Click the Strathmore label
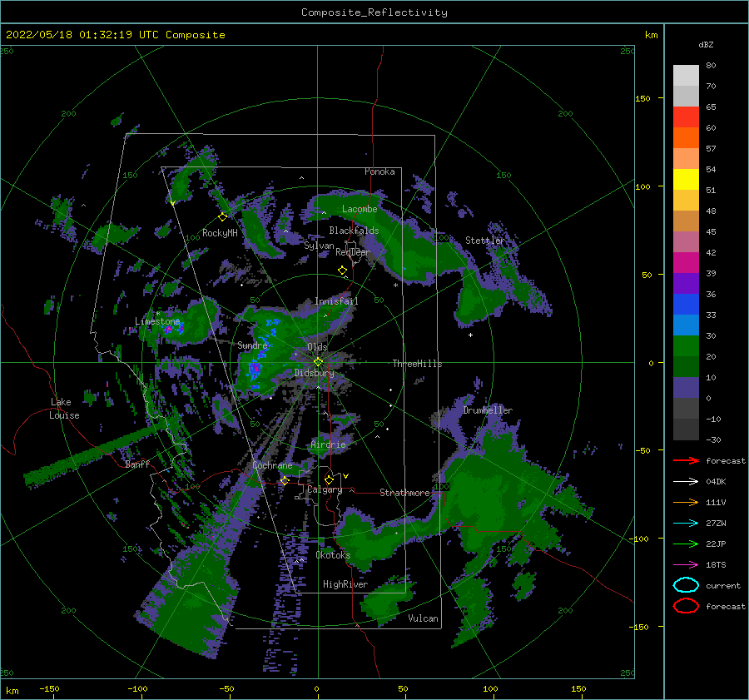 pyautogui.click(x=404, y=493)
